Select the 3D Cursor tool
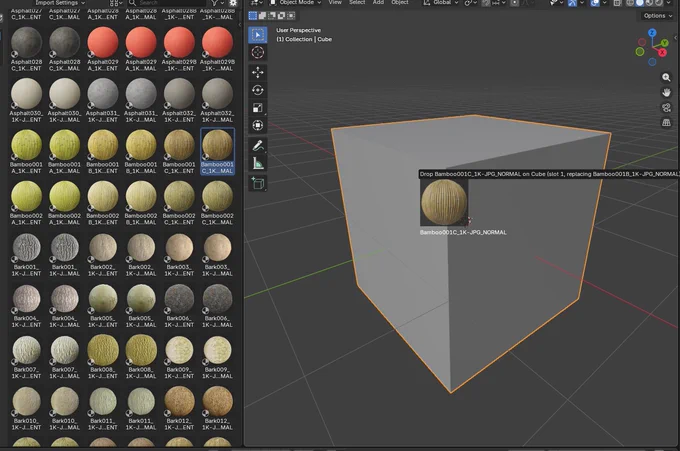680x451 pixels. [x=258, y=52]
